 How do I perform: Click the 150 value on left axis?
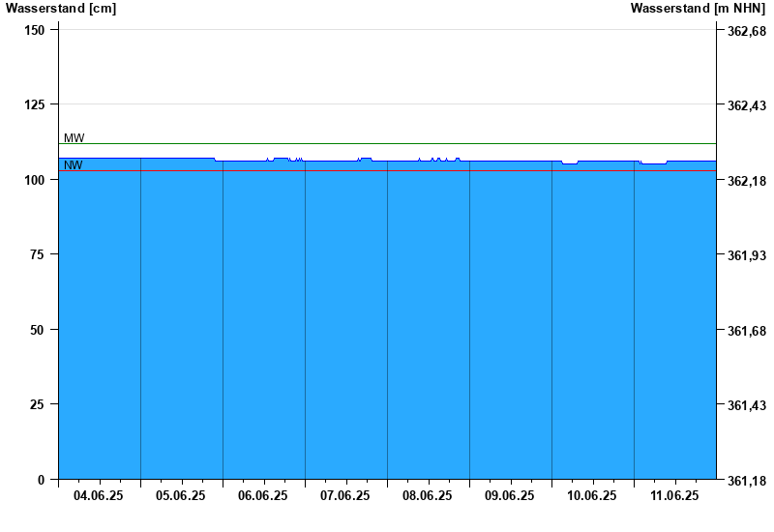(x=34, y=30)
